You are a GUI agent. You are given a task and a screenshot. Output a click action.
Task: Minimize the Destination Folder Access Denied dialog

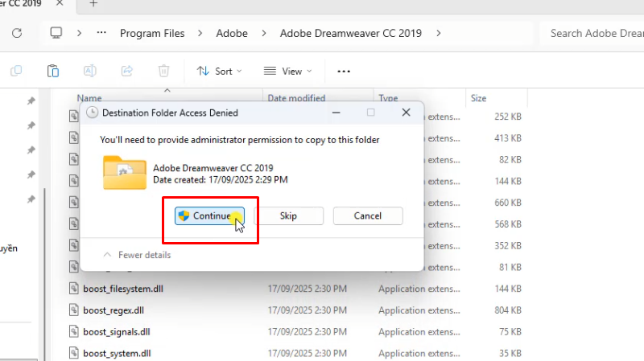coord(336,113)
